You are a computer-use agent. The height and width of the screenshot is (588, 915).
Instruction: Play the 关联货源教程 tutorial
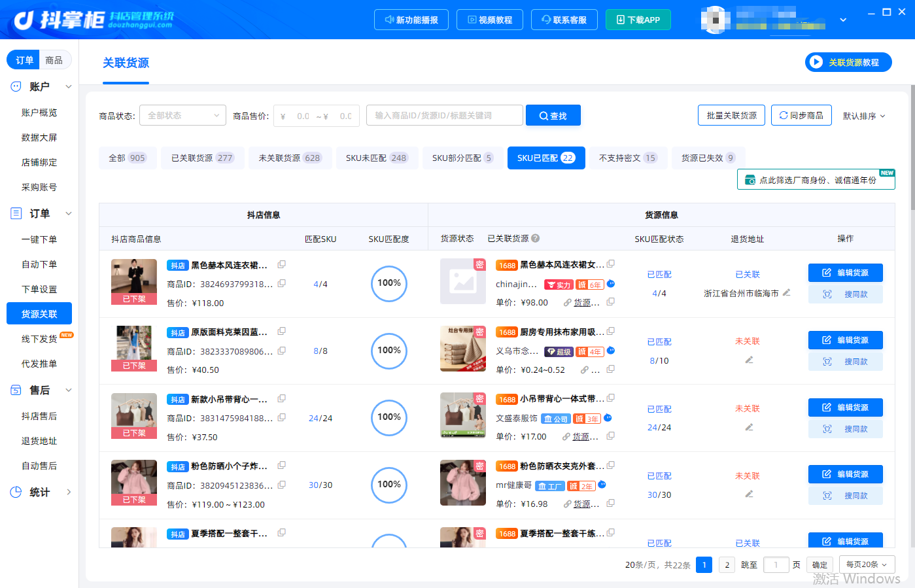coord(848,62)
